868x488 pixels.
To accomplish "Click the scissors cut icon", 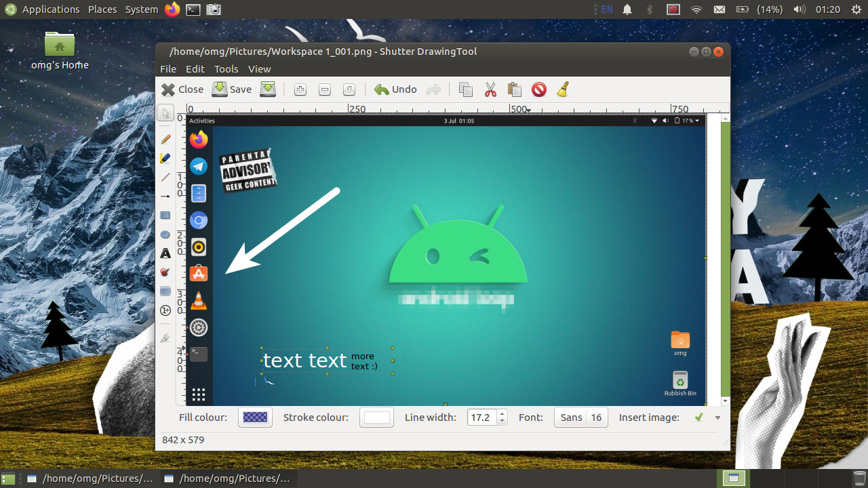I will point(490,89).
